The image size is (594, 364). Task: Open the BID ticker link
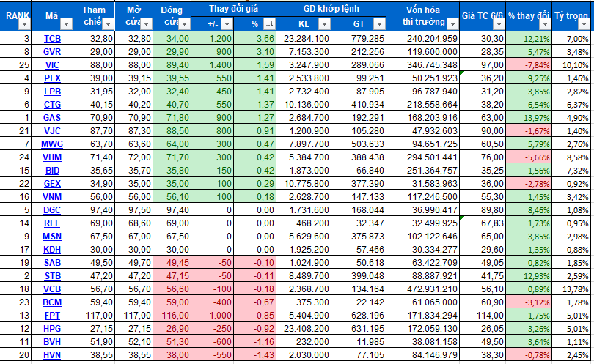coord(52,171)
